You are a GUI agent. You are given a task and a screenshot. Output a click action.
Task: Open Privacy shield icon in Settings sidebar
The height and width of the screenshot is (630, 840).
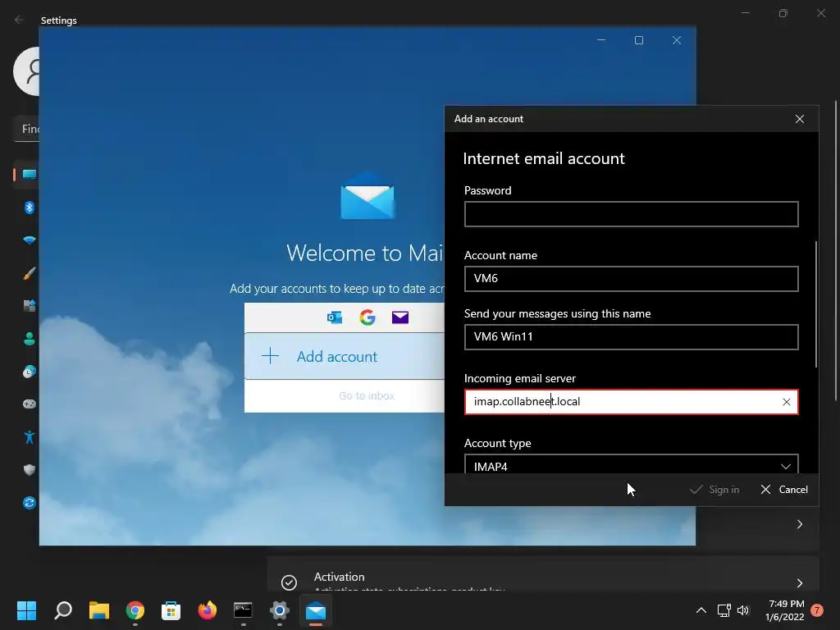pos(29,470)
